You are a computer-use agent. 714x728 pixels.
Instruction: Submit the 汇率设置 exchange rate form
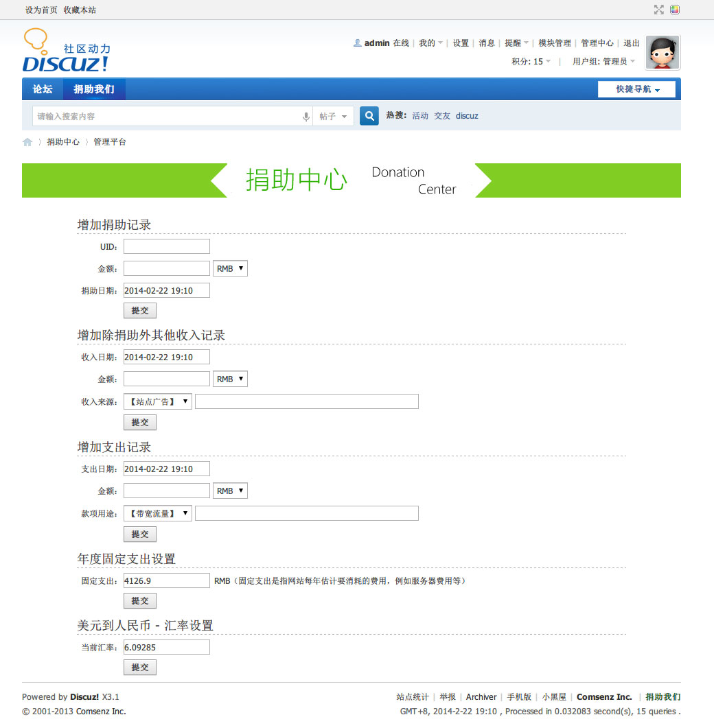coord(140,667)
